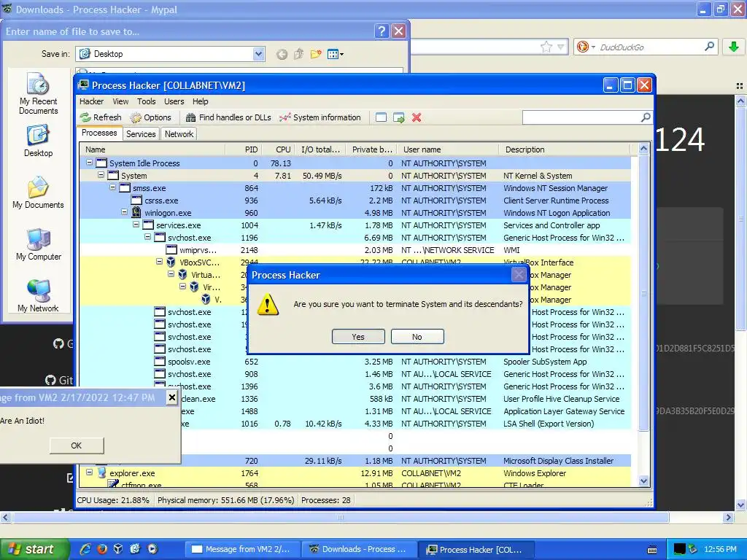747x560 pixels.
Task: Collapse the smss.exe tree node
Action: [x=113, y=187]
